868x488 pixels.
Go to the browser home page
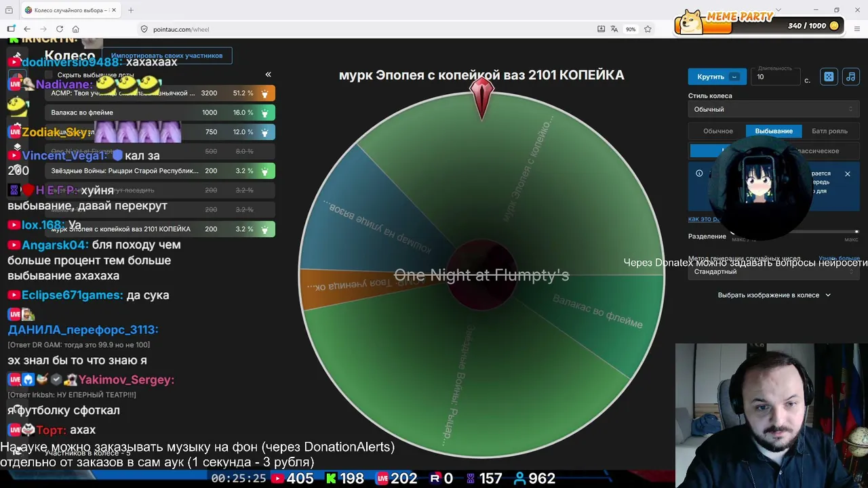pyautogui.click(x=76, y=29)
